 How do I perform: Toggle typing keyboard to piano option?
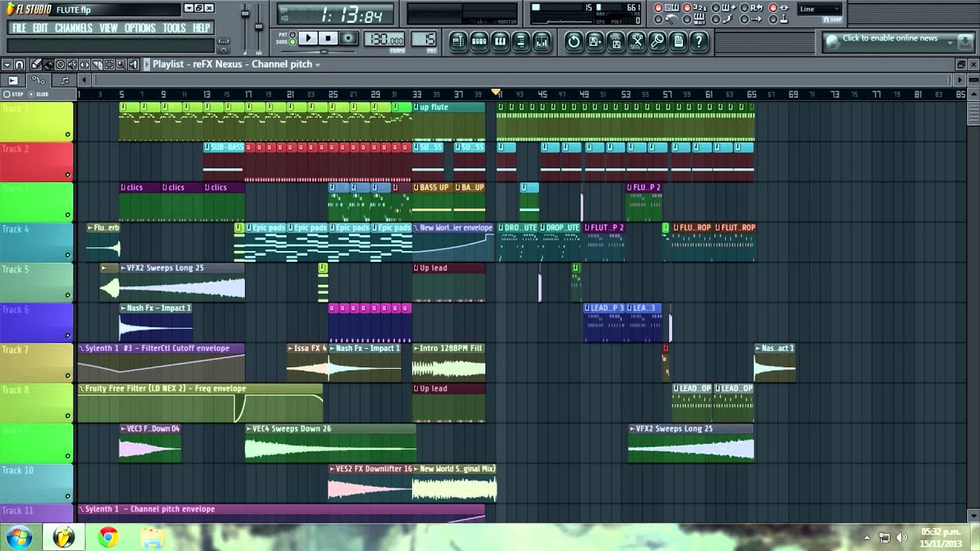click(668, 8)
